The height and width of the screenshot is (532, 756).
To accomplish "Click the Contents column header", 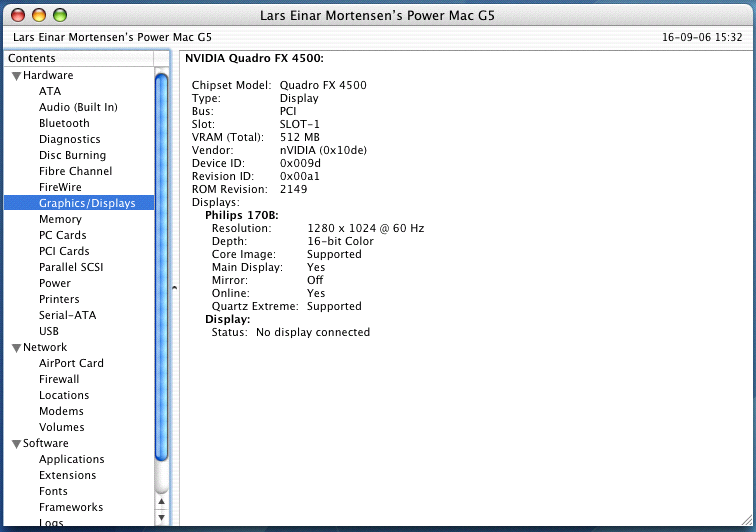I will tap(79, 58).
